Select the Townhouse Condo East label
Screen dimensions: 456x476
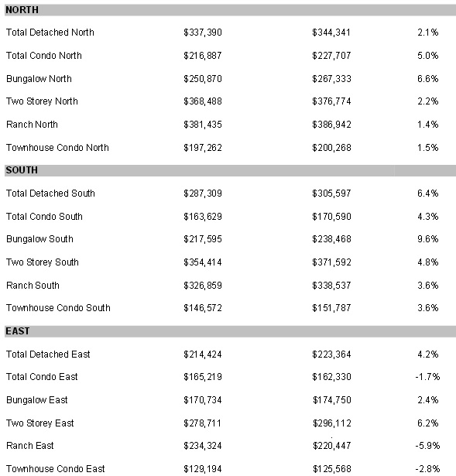coord(56,469)
